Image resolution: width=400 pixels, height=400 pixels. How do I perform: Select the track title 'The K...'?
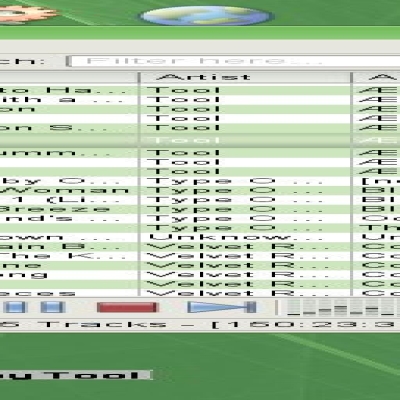click(x=63, y=256)
